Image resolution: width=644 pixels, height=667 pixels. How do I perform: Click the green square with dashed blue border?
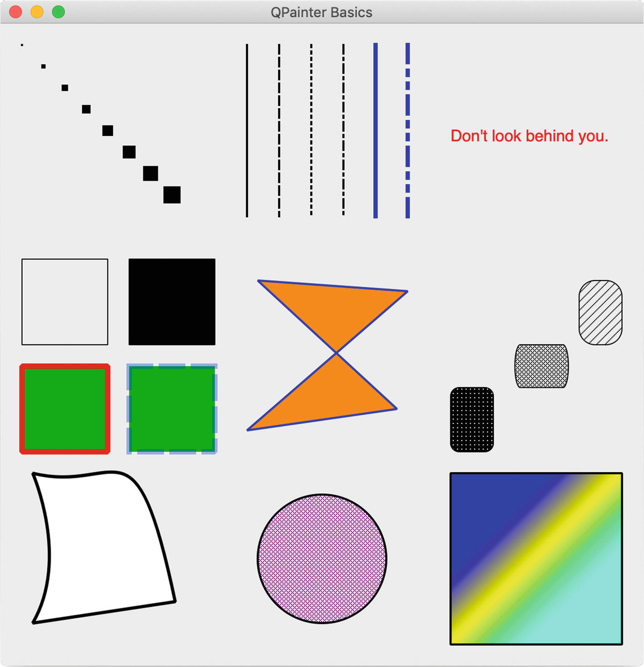(x=172, y=409)
